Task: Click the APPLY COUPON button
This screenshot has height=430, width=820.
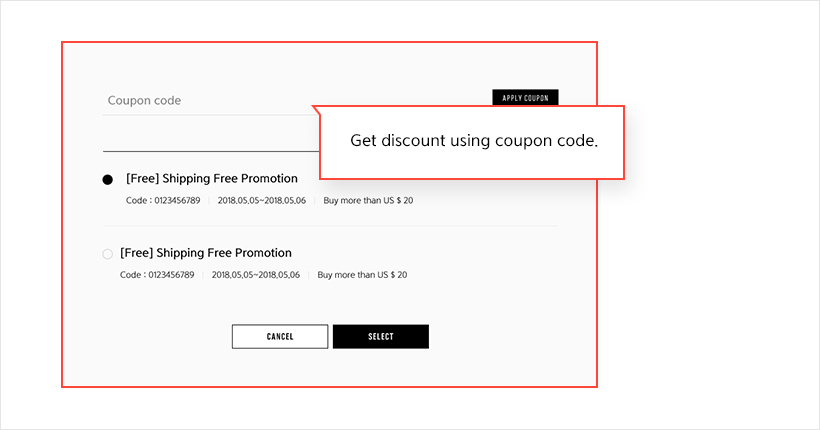Action: pos(525,97)
